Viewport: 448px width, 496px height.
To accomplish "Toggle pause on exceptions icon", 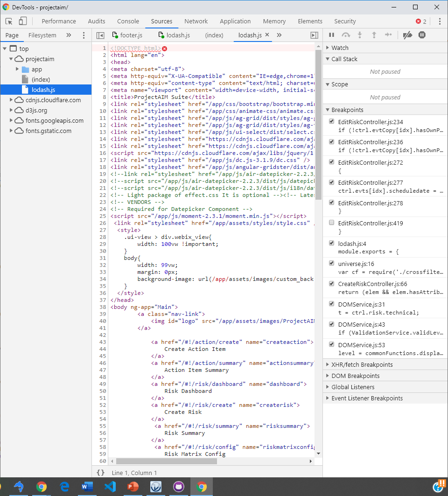I will (422, 35).
